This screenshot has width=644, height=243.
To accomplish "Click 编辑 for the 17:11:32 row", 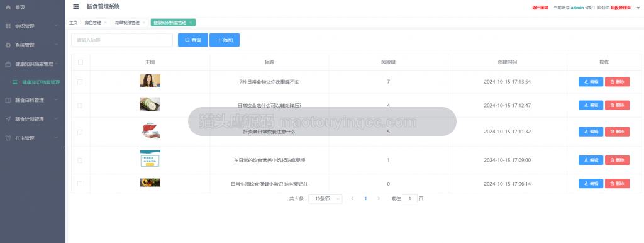I will [591, 132].
